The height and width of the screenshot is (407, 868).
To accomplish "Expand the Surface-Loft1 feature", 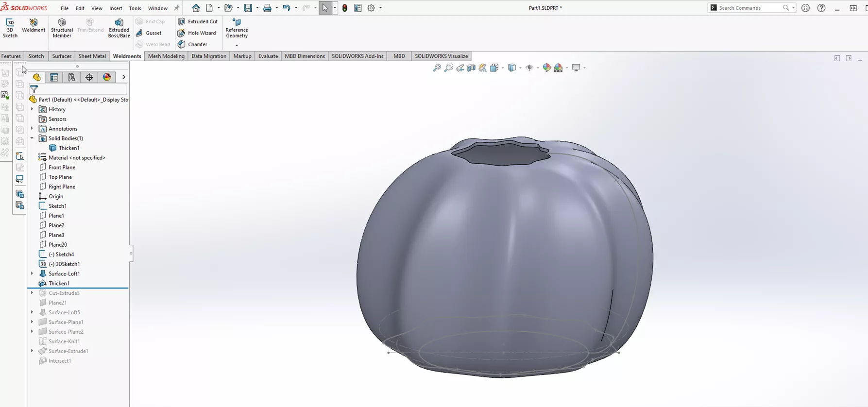I will coord(32,274).
